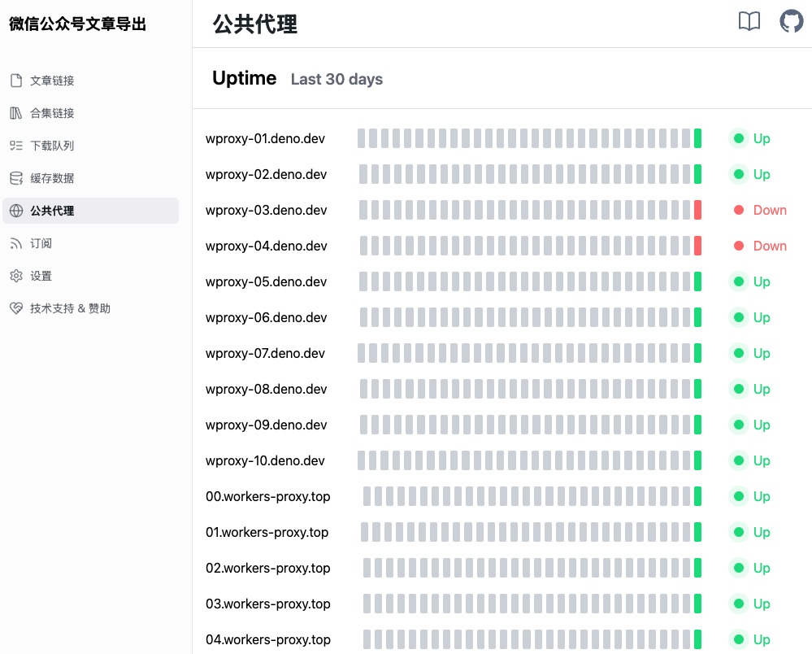Click the 技术支持 & 赞助 heart icon
Screen dimensions: 812x654
[x=16, y=308]
